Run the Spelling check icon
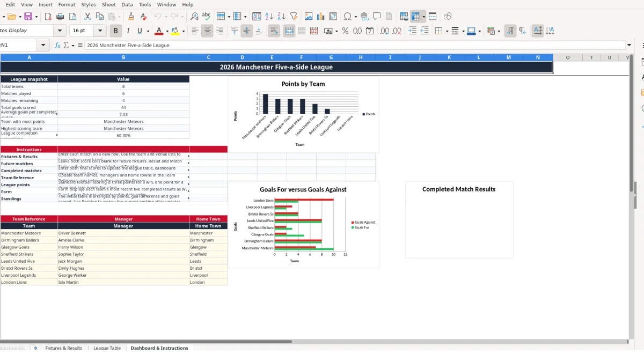Screen dimensions: 644x362 tap(206, 17)
